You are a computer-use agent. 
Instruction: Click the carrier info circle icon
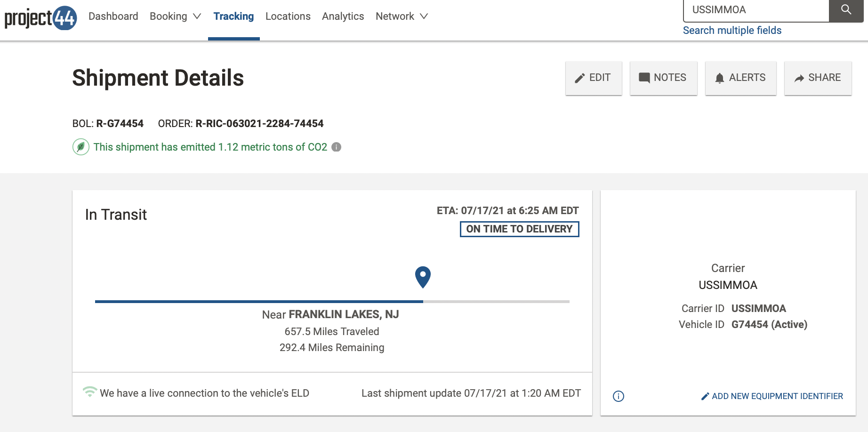point(619,396)
